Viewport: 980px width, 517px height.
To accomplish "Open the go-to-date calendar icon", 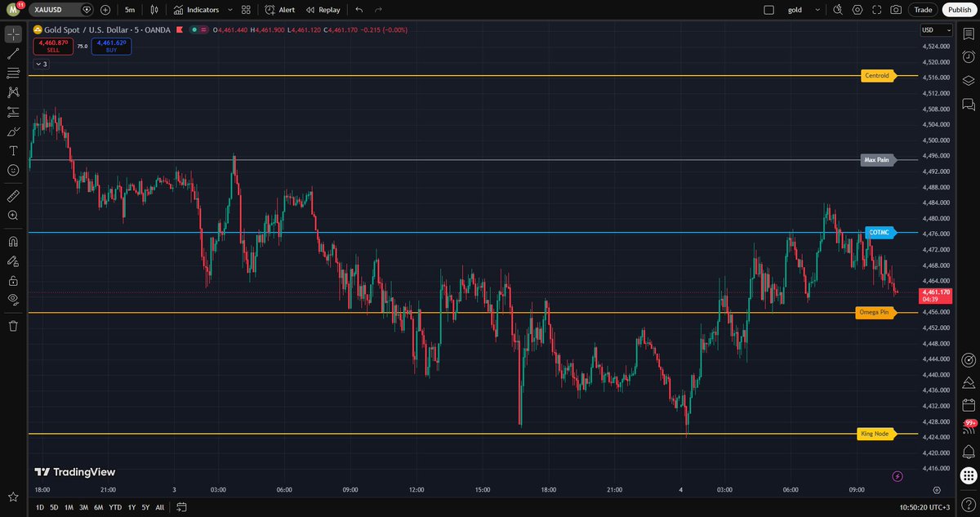I will pos(180,507).
